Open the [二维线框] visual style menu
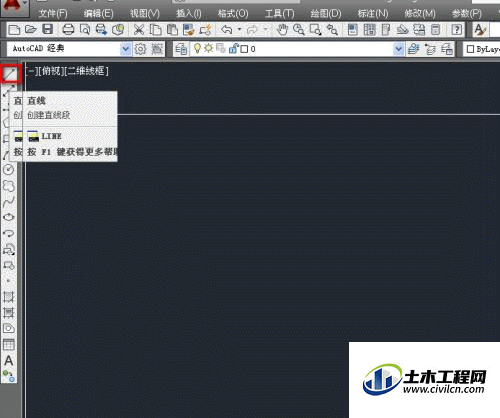500x418 pixels. coord(87,71)
